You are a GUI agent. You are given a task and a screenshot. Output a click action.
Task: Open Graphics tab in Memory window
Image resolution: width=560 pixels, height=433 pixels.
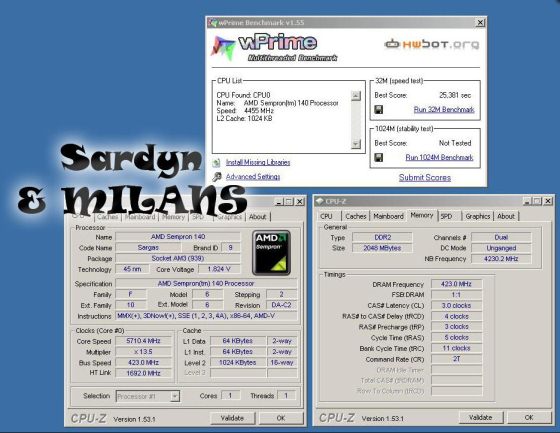pyautogui.click(x=478, y=216)
